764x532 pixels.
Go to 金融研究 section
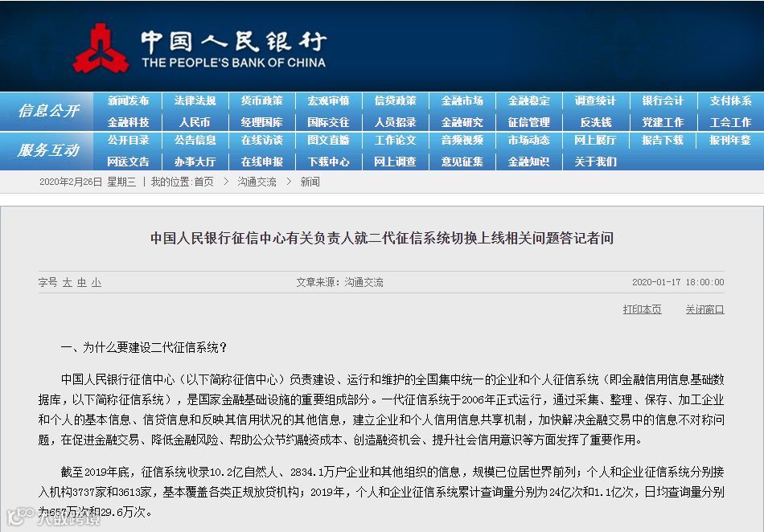pyautogui.click(x=462, y=122)
